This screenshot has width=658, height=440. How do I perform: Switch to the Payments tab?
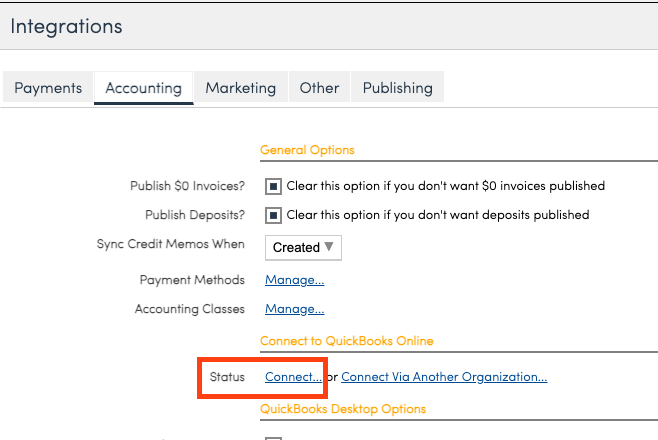[x=48, y=88]
